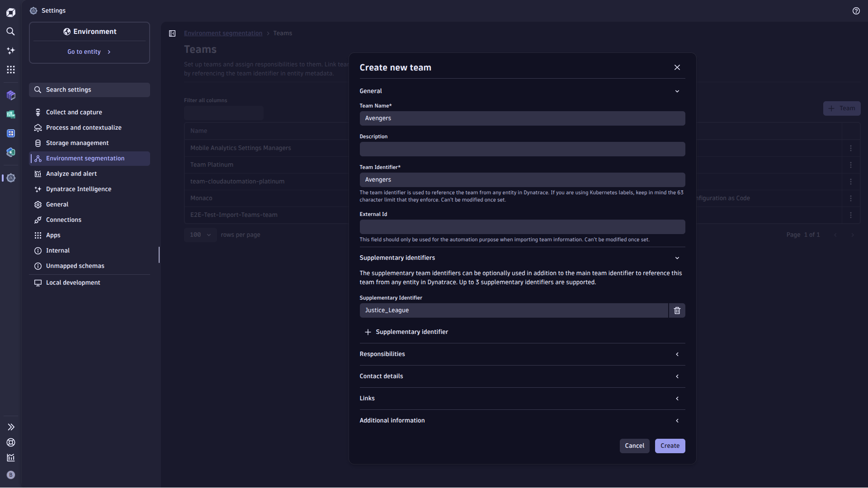Image resolution: width=868 pixels, height=488 pixels.
Task: Click the Create button
Action: 670,446
